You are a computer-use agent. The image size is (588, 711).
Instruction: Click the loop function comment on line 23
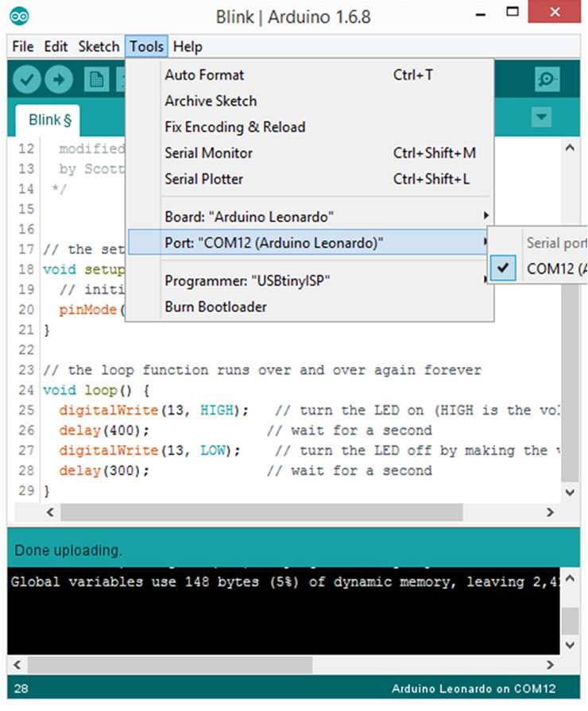pos(262,370)
